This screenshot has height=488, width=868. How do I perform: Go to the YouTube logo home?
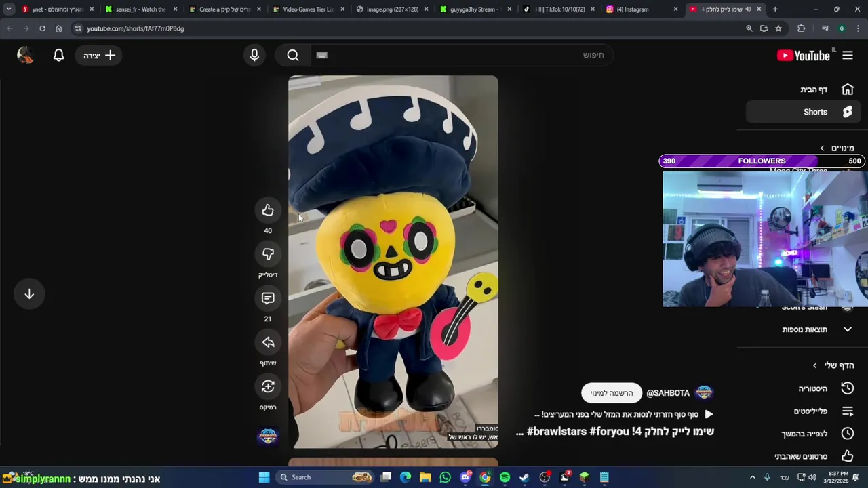point(804,56)
